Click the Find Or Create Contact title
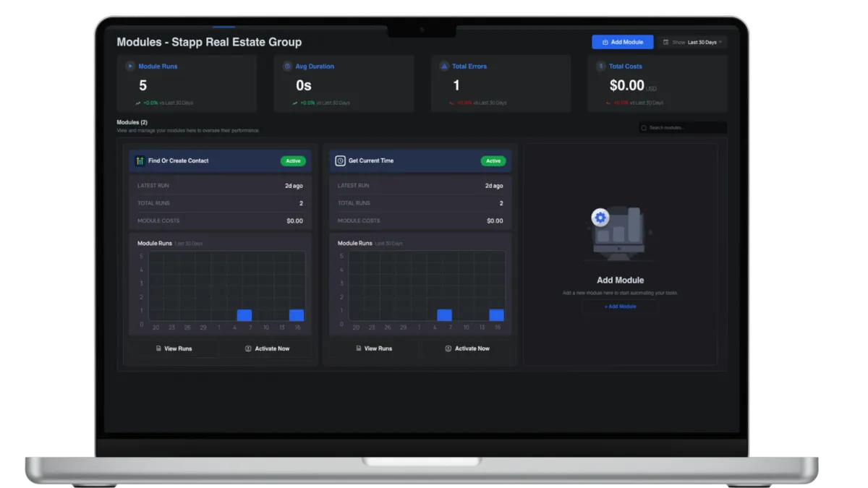Image resolution: width=868 pixels, height=488 pixels. click(178, 160)
